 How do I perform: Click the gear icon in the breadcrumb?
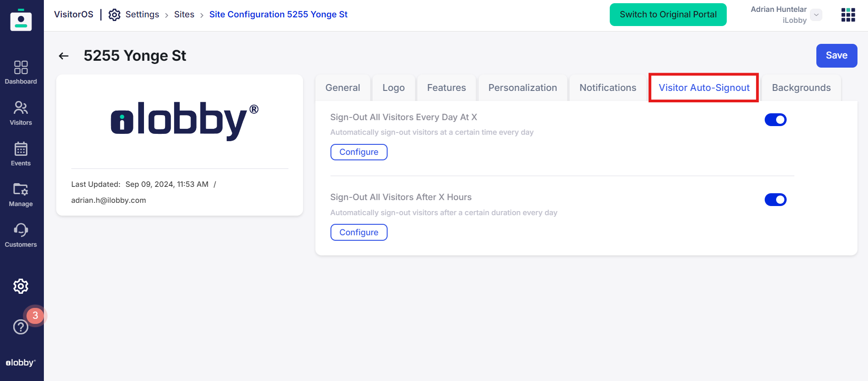114,15
